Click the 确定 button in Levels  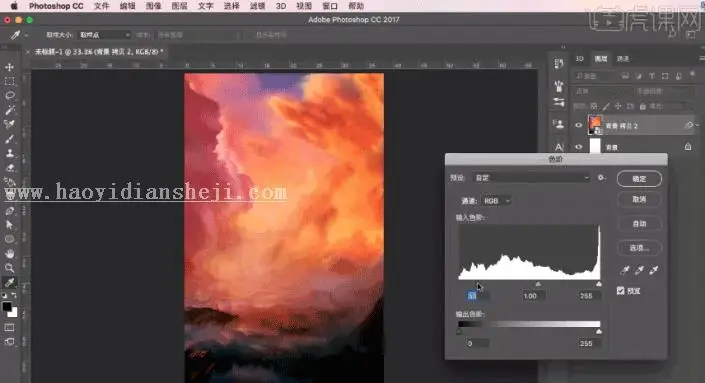639,178
